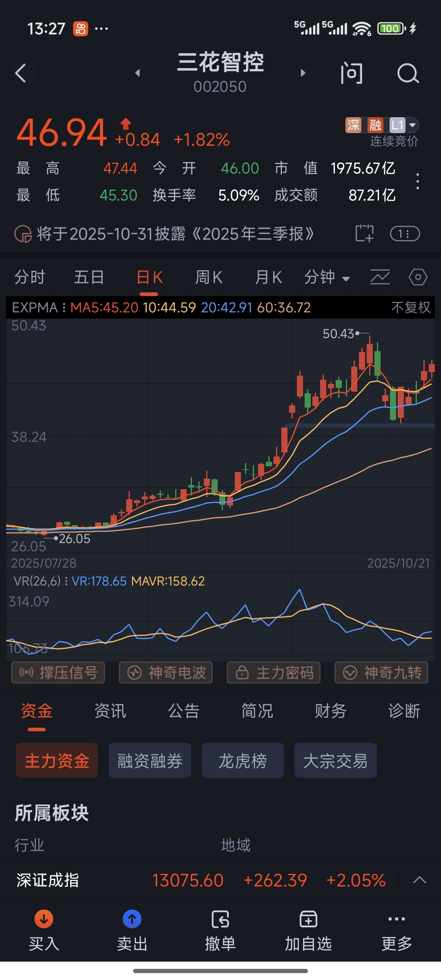441x980 pixels.
Task: Open the 诊断 tab
Action: 404,711
